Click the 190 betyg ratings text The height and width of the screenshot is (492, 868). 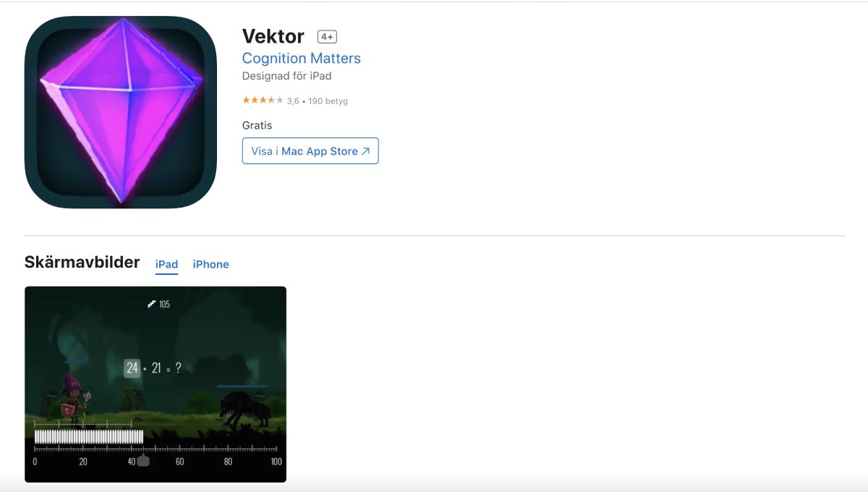click(328, 101)
